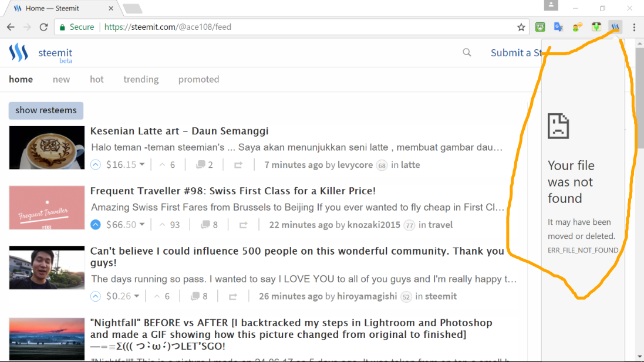Switch to the trending tab
Image resolution: width=644 pixels, height=362 pixels.
(x=141, y=79)
